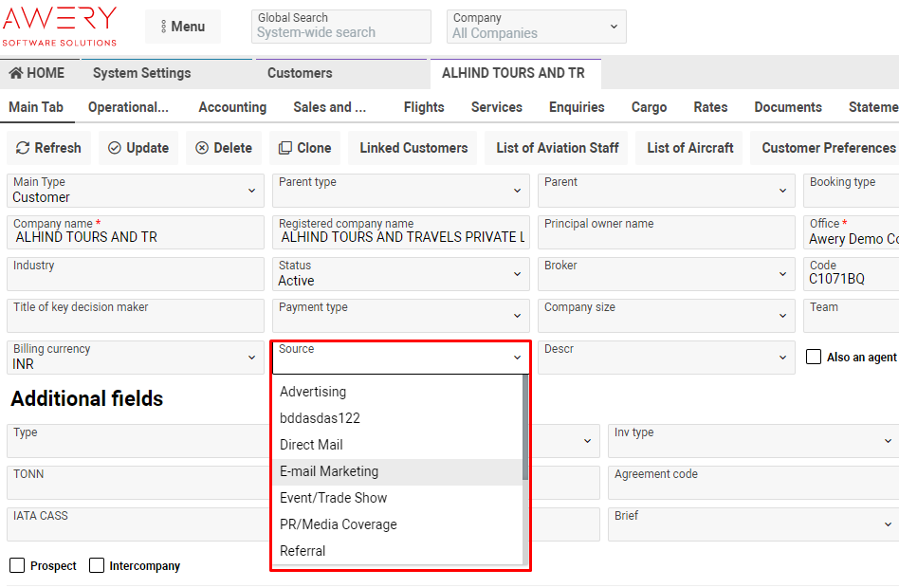Click the Update checkmark icon
Image resolution: width=899 pixels, height=588 pixels.
(x=115, y=148)
